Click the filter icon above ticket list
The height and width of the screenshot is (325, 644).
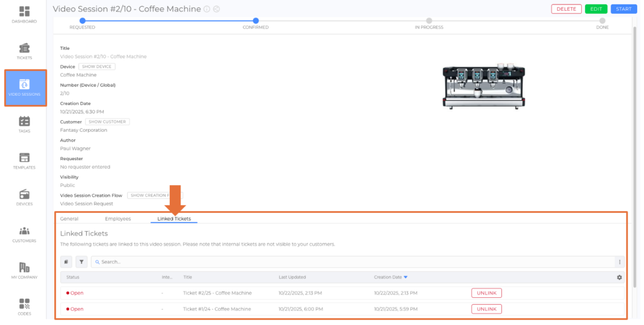point(82,261)
